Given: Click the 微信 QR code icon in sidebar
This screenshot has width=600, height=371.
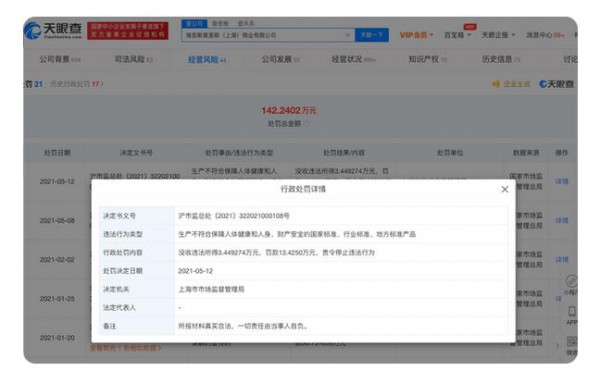Looking at the screenshot, I should coord(572,341).
